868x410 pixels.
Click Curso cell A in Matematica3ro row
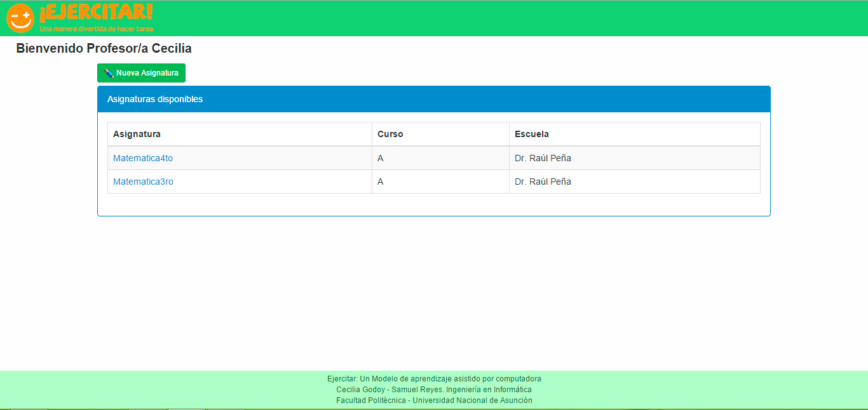click(x=381, y=182)
